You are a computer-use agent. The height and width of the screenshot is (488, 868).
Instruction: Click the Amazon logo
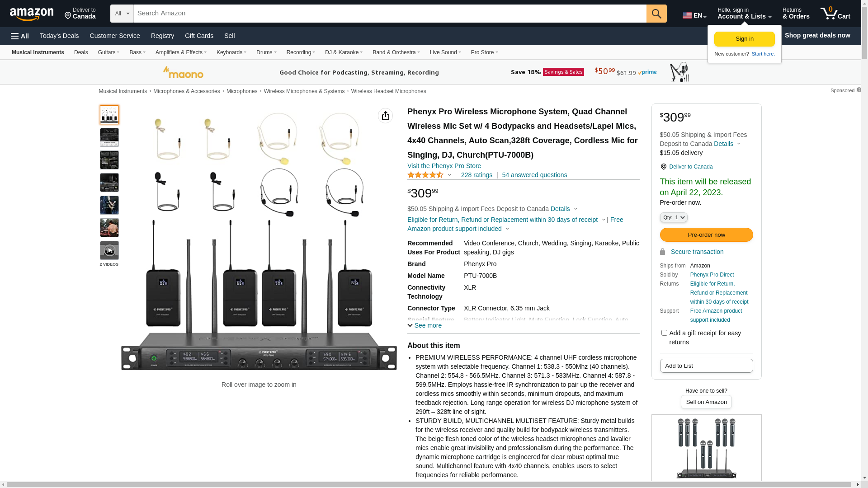(32, 14)
